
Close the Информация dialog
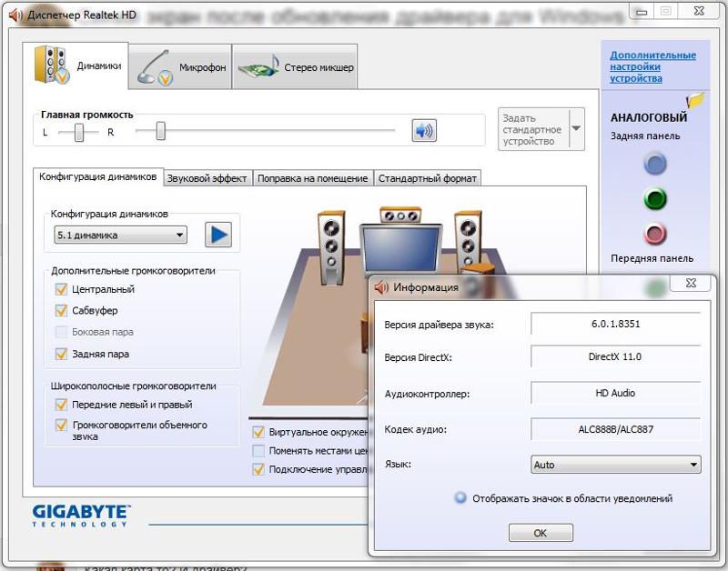tap(691, 283)
